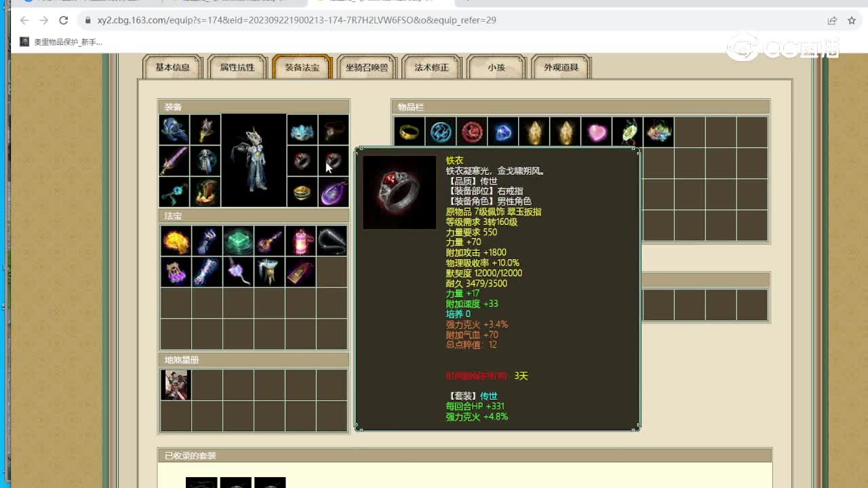Select the pink sword weapon slot
Viewport: 868px width, 488px height.
(x=174, y=161)
